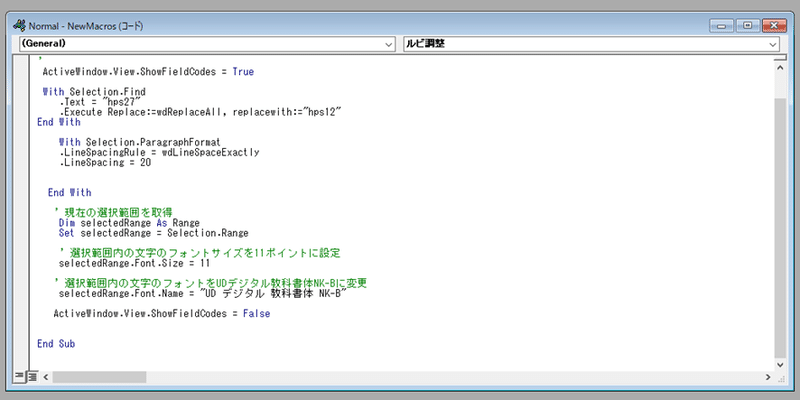Click the End Sub line

[56, 344]
